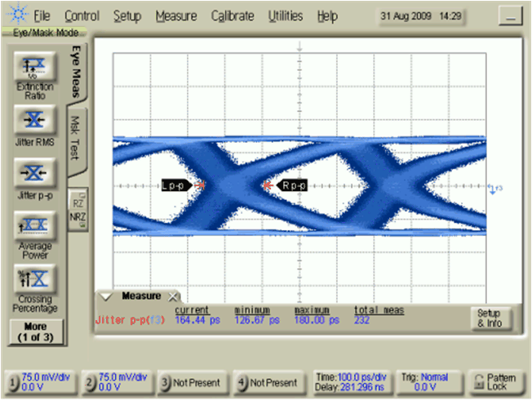Viewport: 532px width, 401px height.
Task: Click the Pattern Lock button
Action: [x=495, y=382]
